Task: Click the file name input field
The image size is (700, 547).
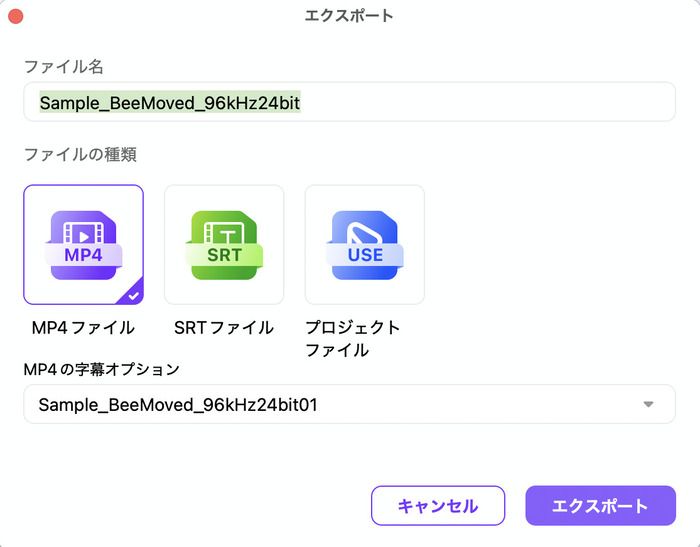Action: click(x=349, y=102)
